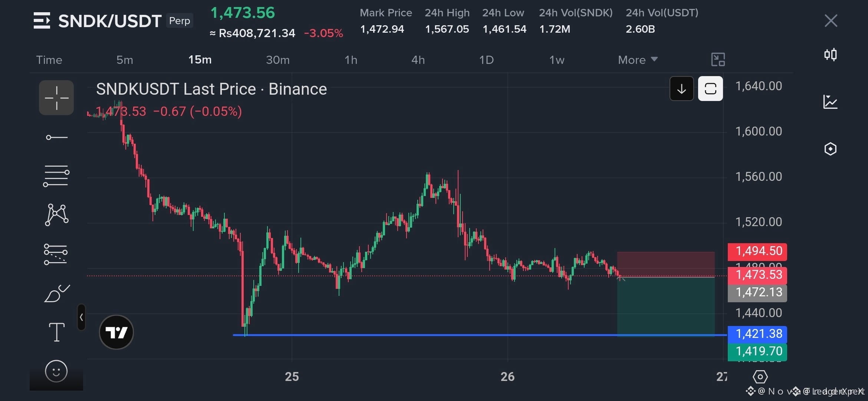Image resolution: width=868 pixels, height=401 pixels.
Task: Open the candlestick chart type icon
Action: point(830,55)
